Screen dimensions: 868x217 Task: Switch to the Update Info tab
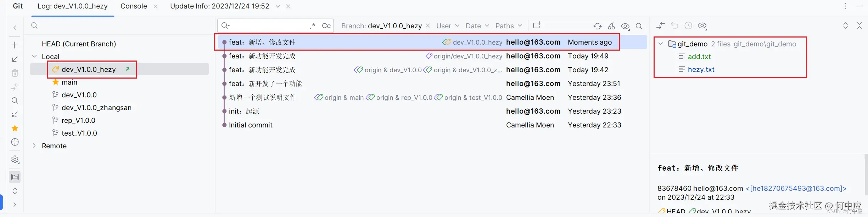pos(220,6)
